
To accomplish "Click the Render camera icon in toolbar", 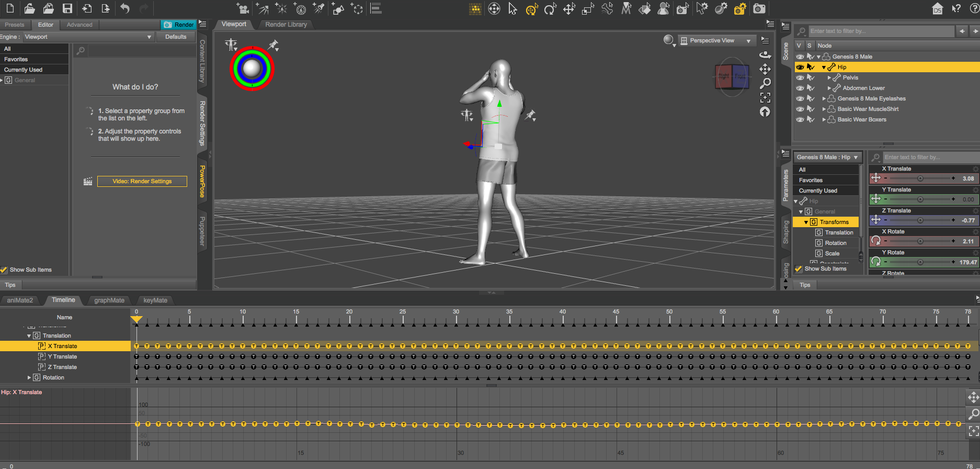I will pyautogui.click(x=759, y=8).
